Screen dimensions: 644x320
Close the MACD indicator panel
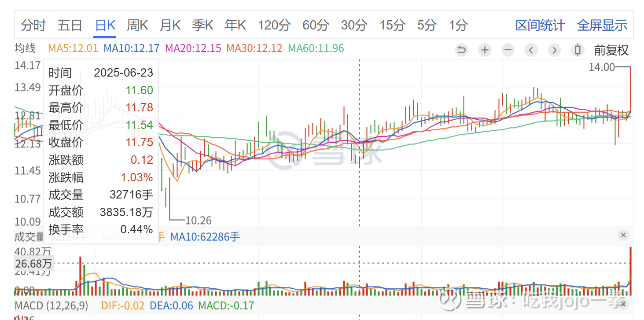click(623, 304)
